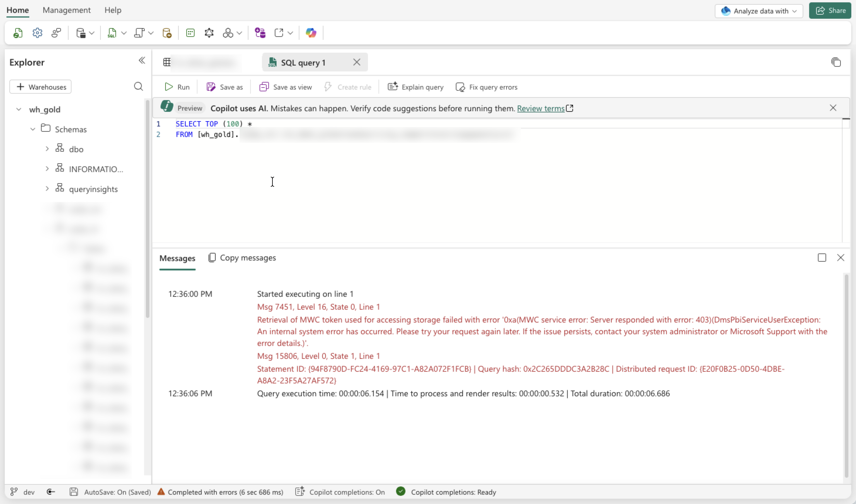Click Fix query errors
This screenshot has height=504, width=856.
click(x=487, y=87)
